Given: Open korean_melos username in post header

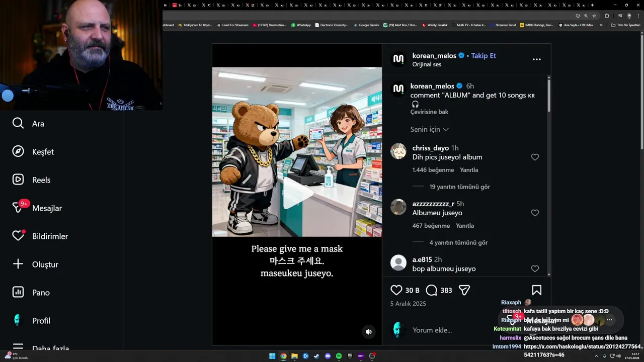Looking at the screenshot, I should click(x=434, y=56).
